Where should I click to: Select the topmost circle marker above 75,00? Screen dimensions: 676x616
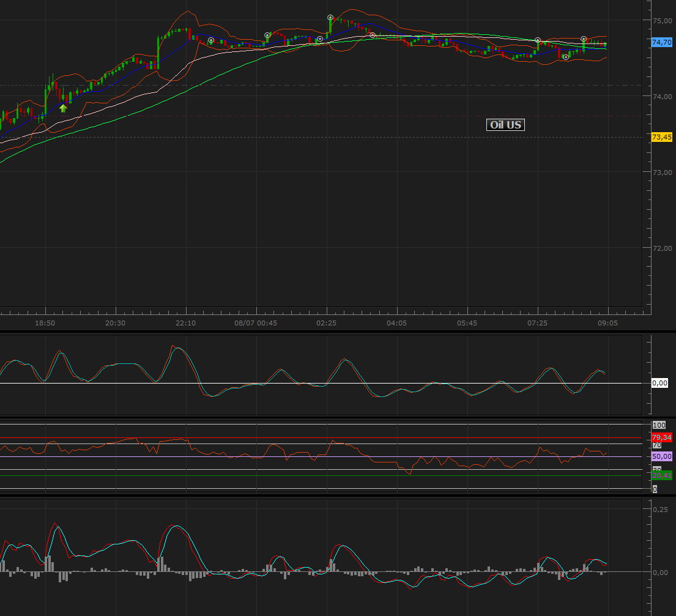[x=330, y=18]
